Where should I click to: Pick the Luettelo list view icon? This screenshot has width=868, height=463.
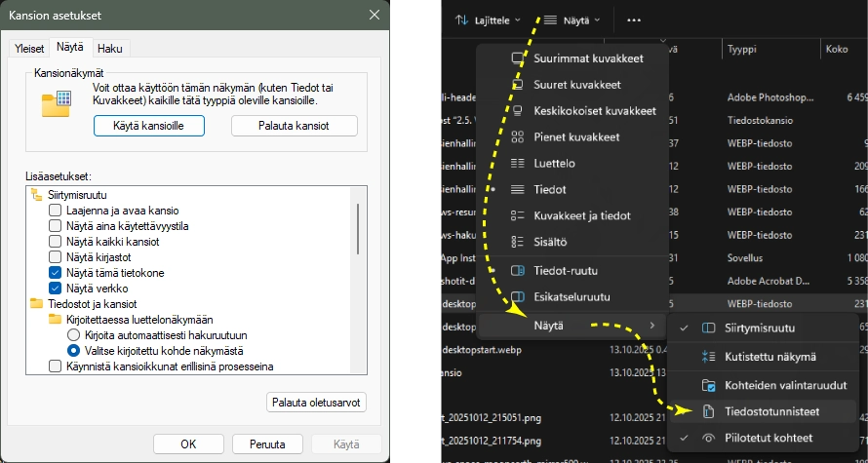click(x=518, y=163)
